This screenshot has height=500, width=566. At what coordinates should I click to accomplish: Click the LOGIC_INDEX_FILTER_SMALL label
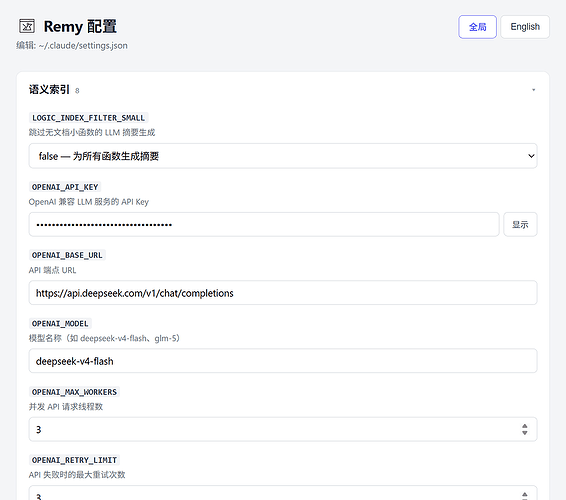click(88, 118)
